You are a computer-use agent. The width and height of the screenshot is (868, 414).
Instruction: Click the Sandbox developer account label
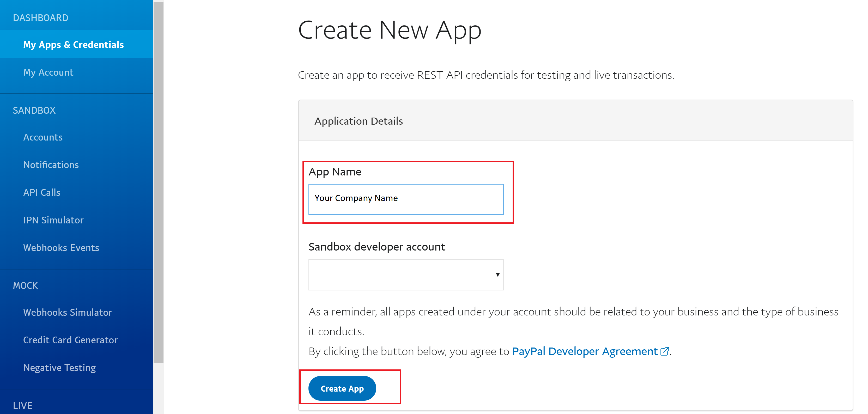pyautogui.click(x=377, y=247)
